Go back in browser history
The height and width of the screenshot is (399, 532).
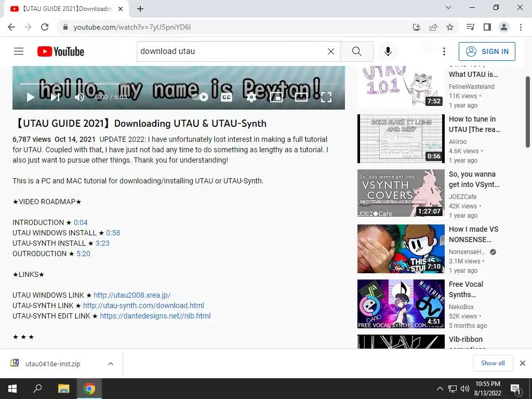[x=11, y=27]
